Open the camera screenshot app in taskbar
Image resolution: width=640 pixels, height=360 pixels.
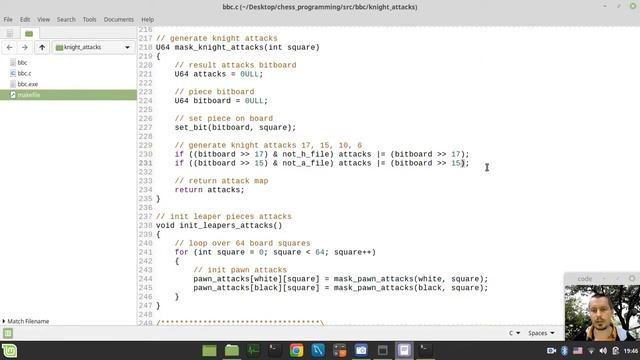pyautogui.click(x=361, y=351)
